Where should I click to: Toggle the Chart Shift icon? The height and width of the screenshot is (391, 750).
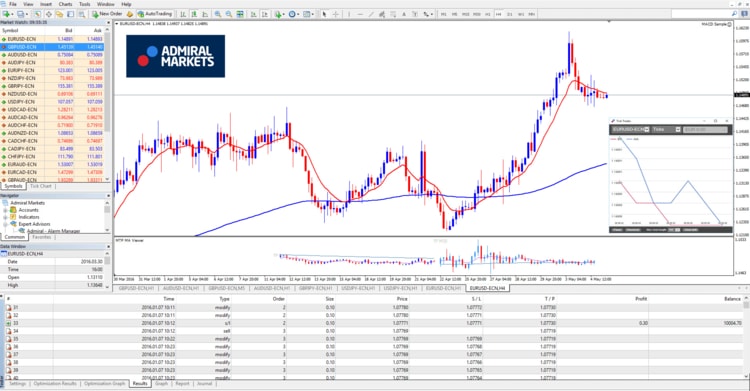tap(265, 14)
